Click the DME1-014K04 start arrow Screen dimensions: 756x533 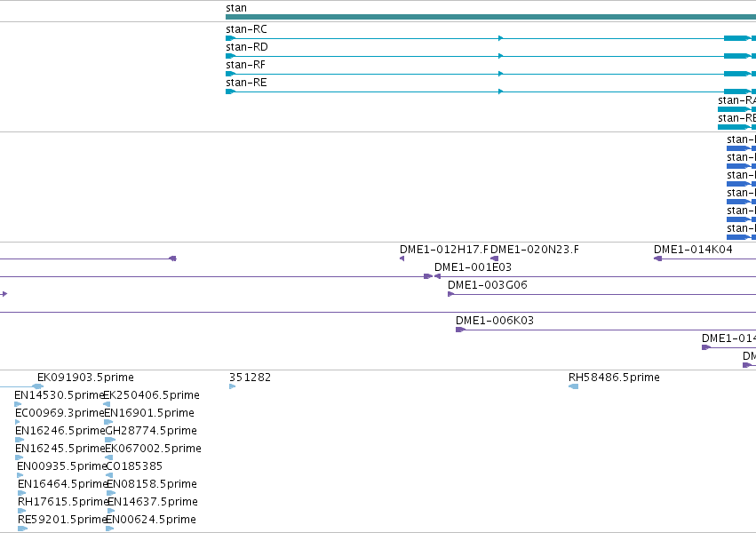pyautogui.click(x=657, y=259)
